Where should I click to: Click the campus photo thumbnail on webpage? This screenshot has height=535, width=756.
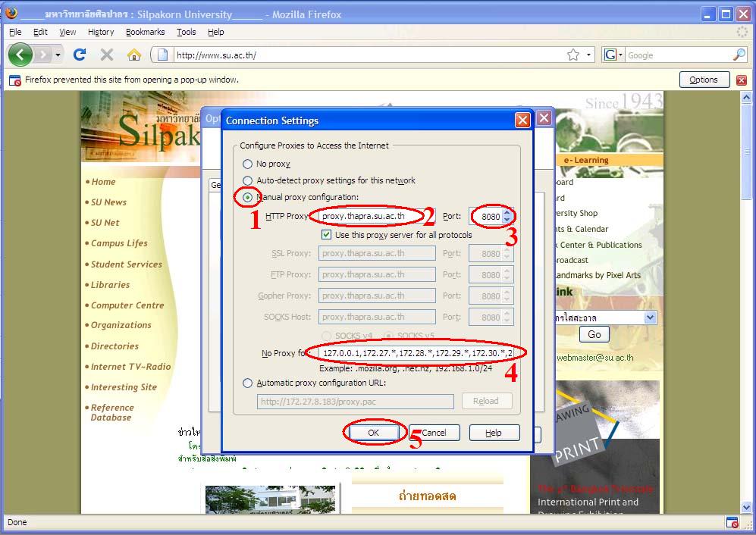click(x=270, y=499)
